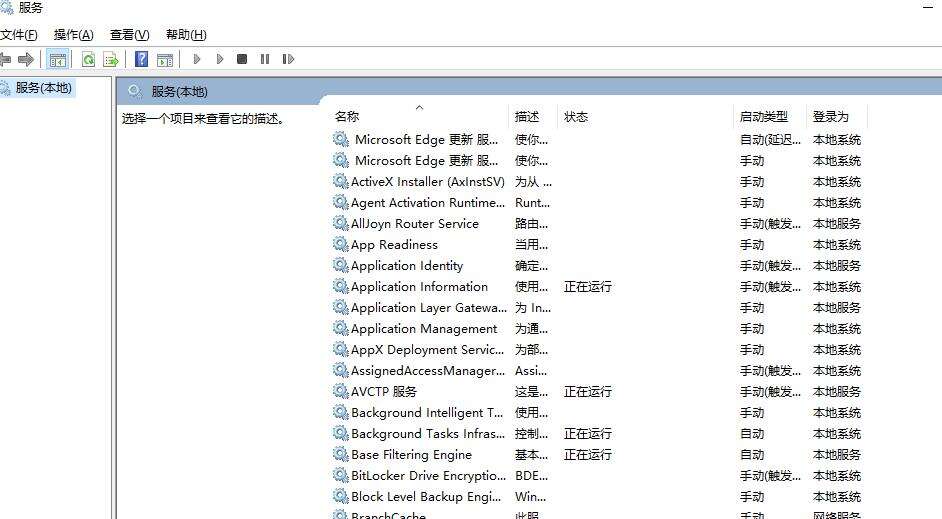Select Application Management service name
The width and height of the screenshot is (942, 519).
tap(424, 329)
